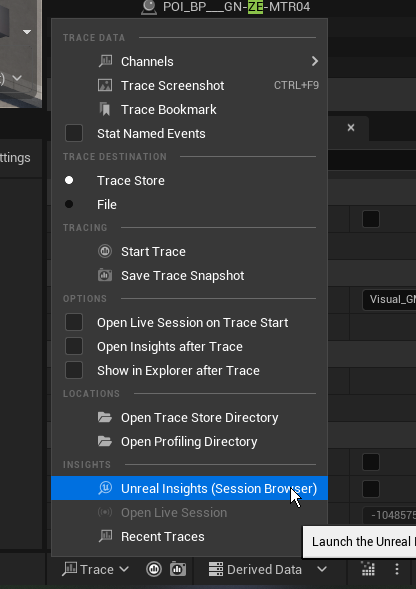Click the Open Trace Store Directory folder icon
Viewport: 416px width, 589px height.
[105, 417]
